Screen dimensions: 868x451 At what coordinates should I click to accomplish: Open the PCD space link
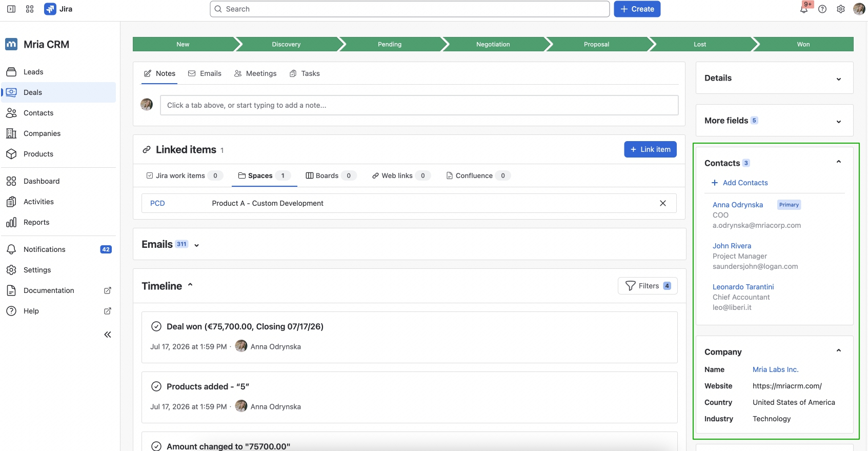point(157,203)
